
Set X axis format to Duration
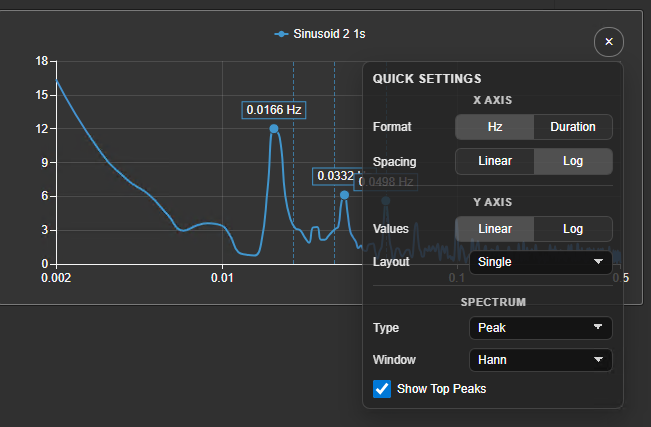click(x=573, y=127)
